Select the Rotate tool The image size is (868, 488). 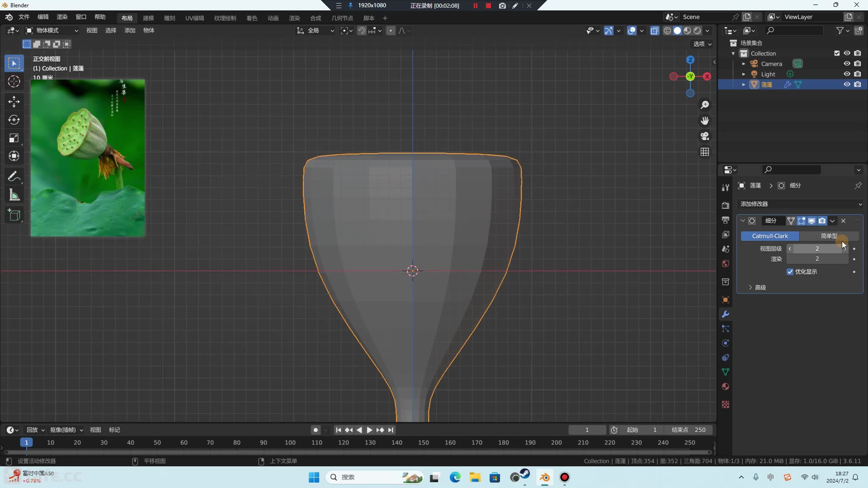(14, 120)
